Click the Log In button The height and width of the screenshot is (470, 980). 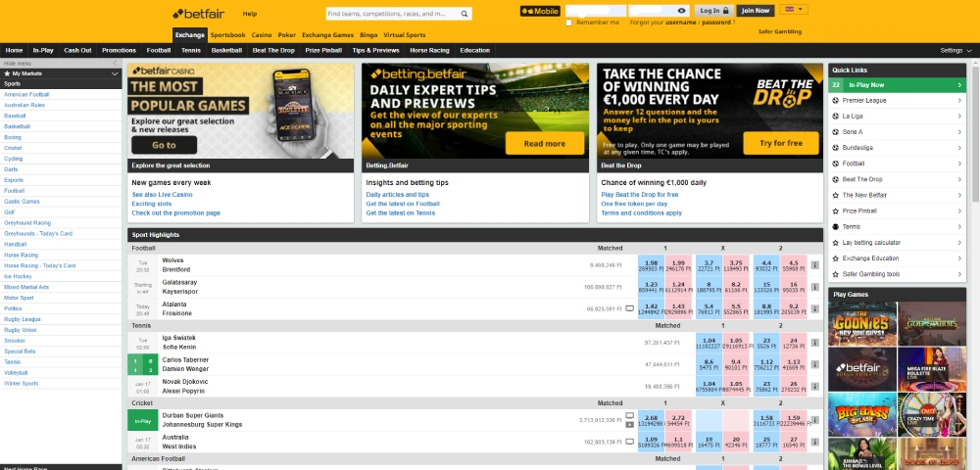click(x=713, y=11)
